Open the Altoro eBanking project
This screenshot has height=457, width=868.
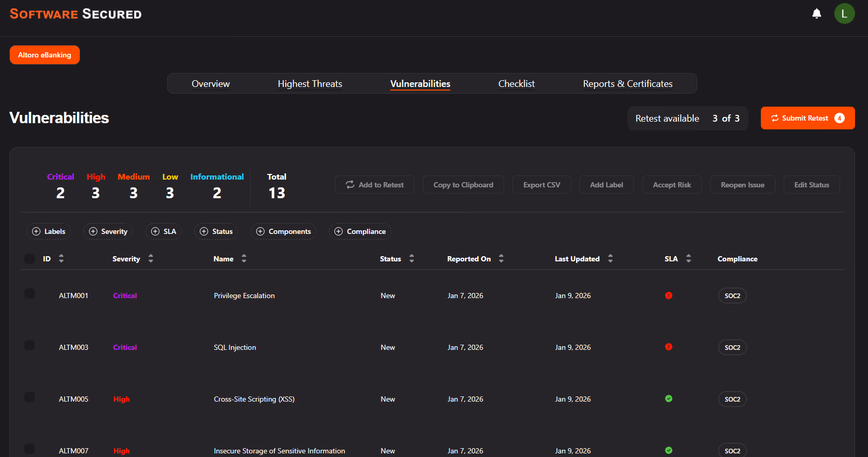pos(45,55)
